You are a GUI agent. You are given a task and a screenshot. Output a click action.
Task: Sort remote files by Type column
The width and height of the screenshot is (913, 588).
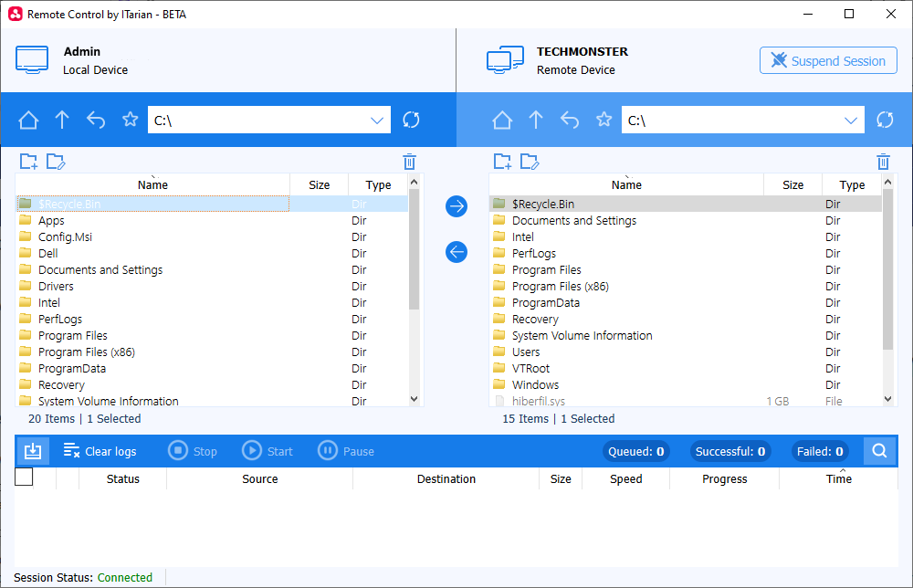[853, 184]
